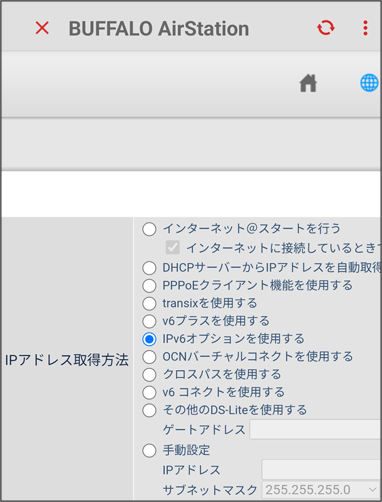Close the BUFFALO AirStation page with red X
The width and height of the screenshot is (382, 502).
(42, 28)
